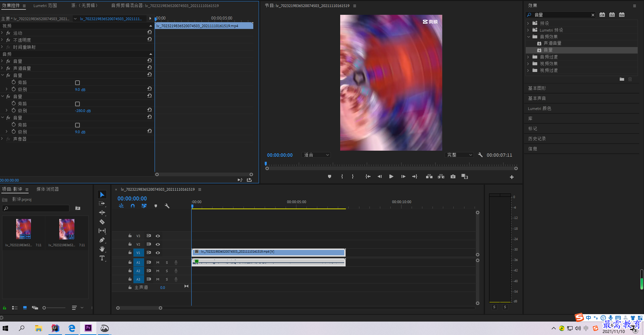Add marker in timeline panel
Viewport: 644px width, 335px height.
click(156, 206)
